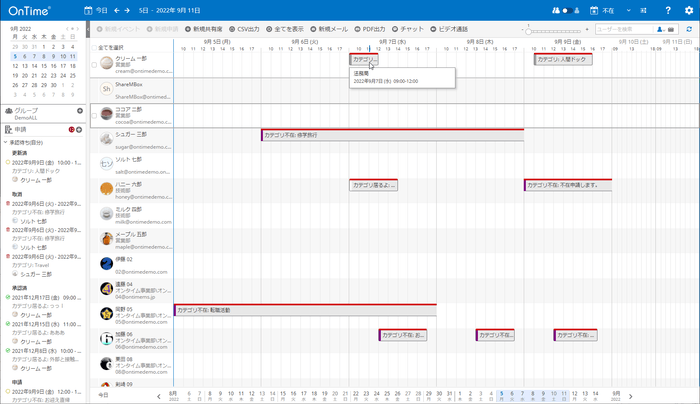
Task: Go to previous week with left arrow
Action: [x=116, y=9]
